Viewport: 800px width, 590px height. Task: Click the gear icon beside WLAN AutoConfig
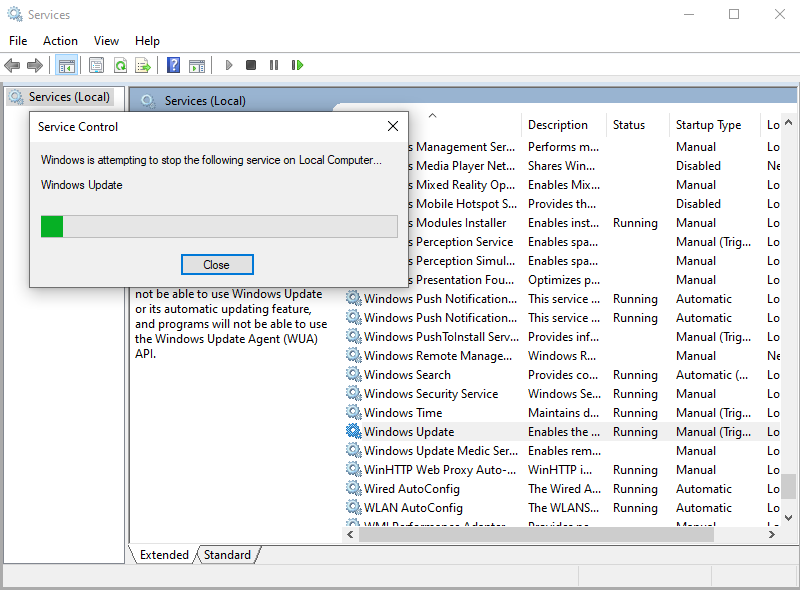[353, 507]
